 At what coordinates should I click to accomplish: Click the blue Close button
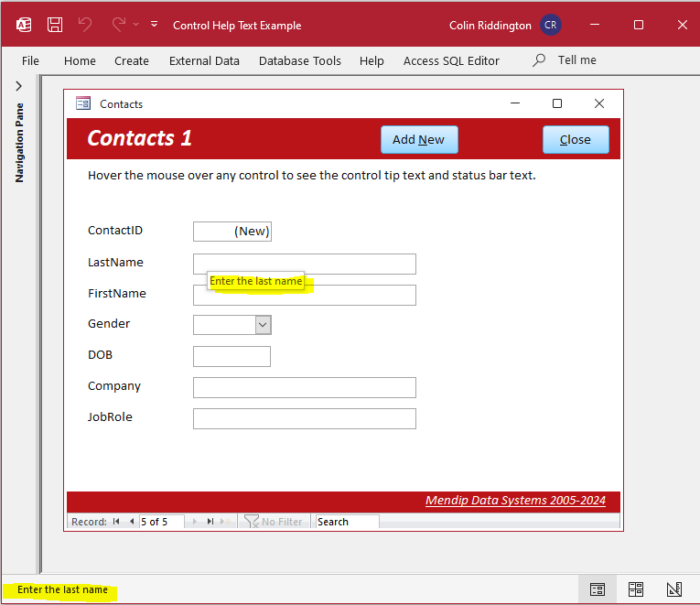[x=576, y=140]
